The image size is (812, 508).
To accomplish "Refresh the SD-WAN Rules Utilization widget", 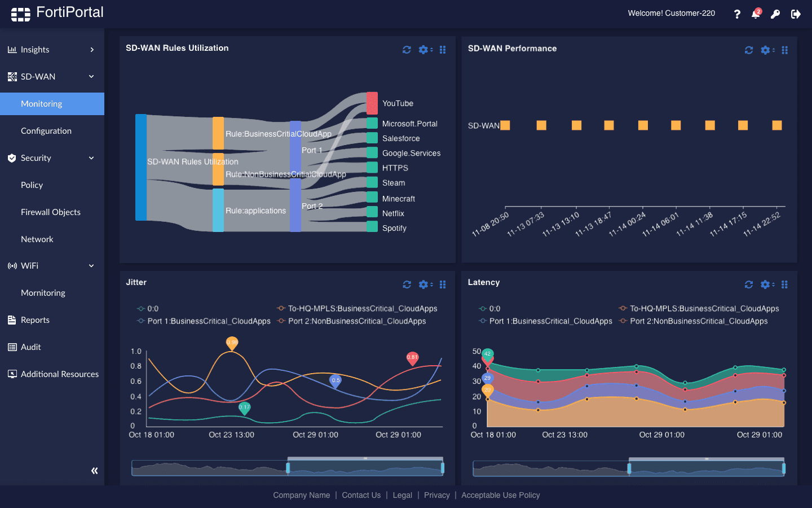I will pyautogui.click(x=407, y=50).
